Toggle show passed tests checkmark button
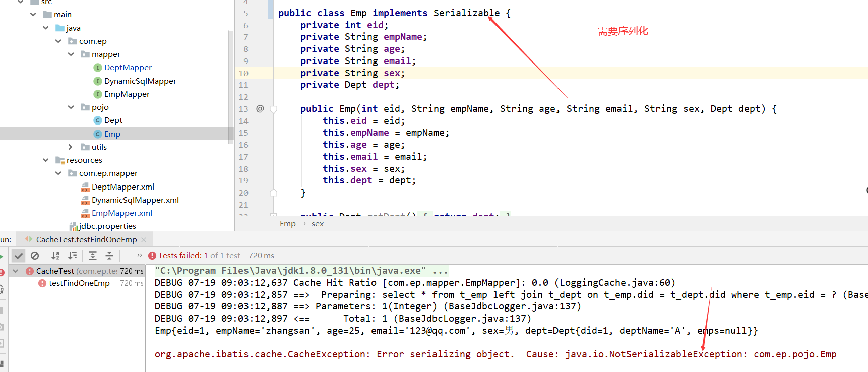 point(19,256)
